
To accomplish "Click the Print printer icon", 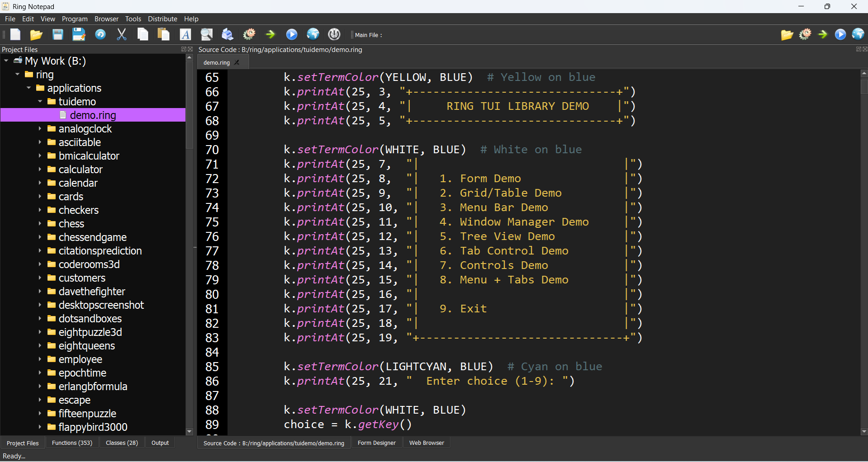I will coord(228,35).
